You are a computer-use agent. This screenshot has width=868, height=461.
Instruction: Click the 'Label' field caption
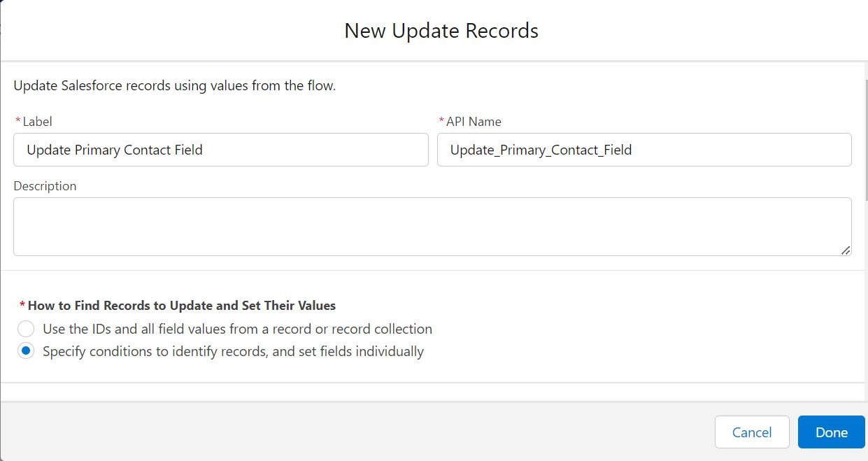point(37,122)
